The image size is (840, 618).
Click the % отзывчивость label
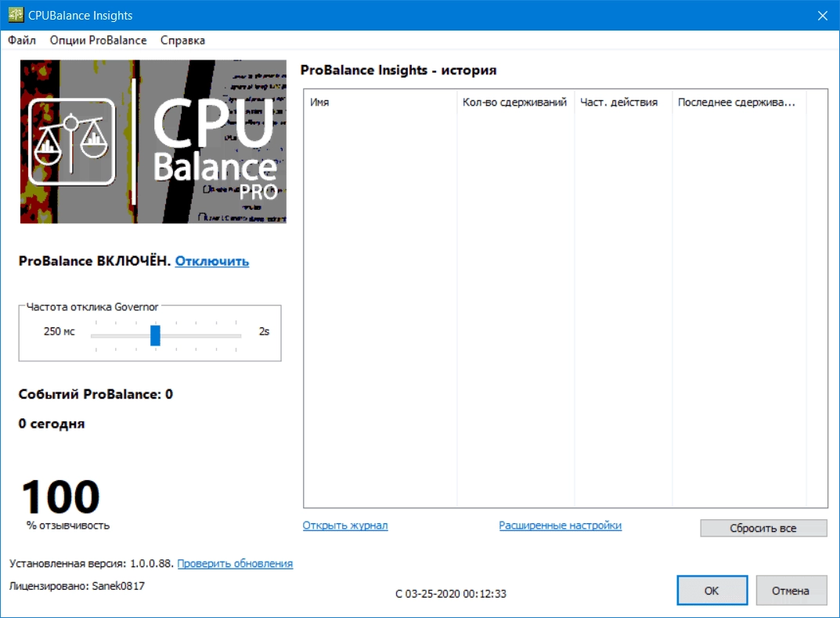point(68,526)
